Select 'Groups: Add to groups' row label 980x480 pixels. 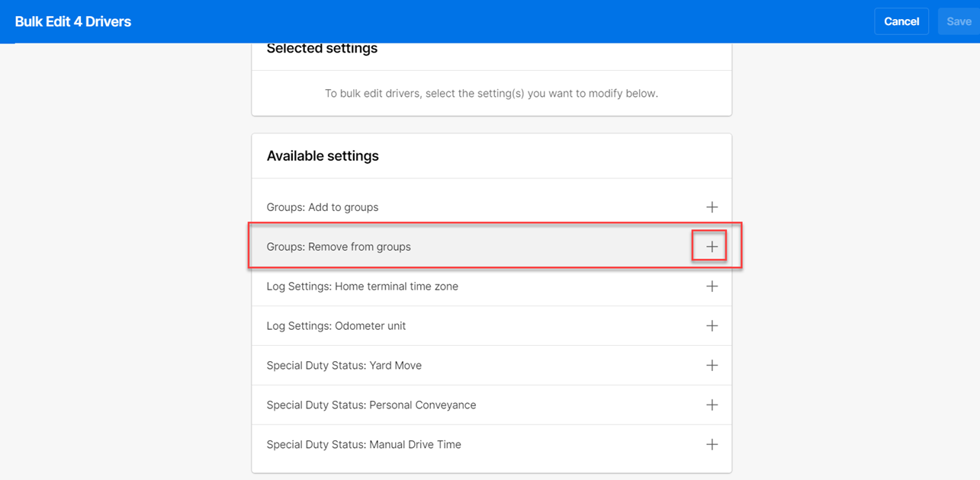point(323,207)
